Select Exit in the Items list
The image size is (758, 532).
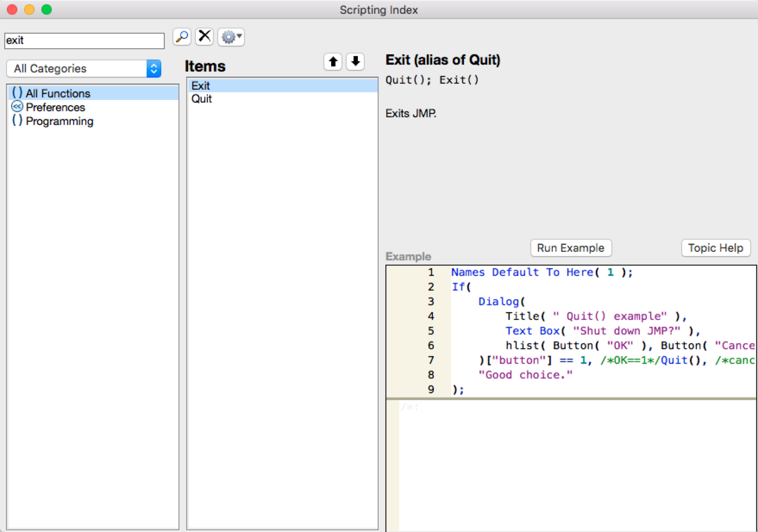(201, 86)
